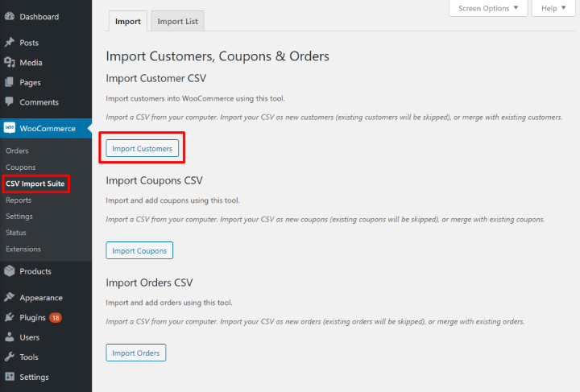Click the Comments speech bubble icon
Screen dimensions: 580x392
[x=10, y=101]
